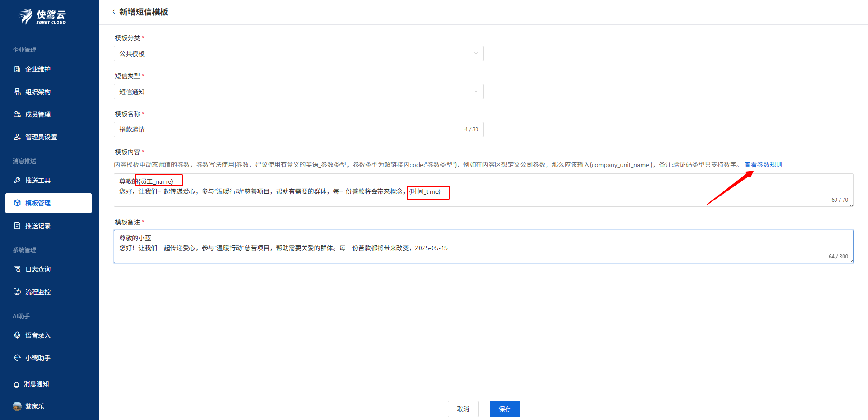Click the 管理员设置 user icon

tap(17, 137)
